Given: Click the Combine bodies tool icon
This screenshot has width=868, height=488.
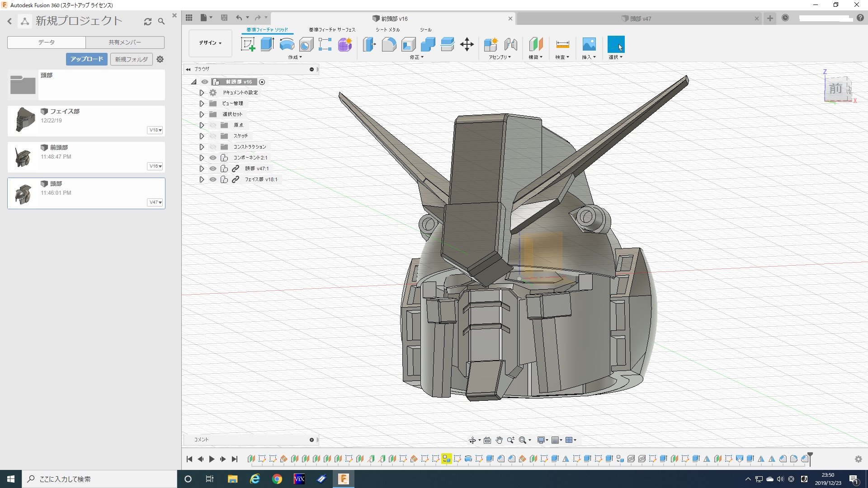Looking at the screenshot, I should pyautogui.click(x=428, y=44).
